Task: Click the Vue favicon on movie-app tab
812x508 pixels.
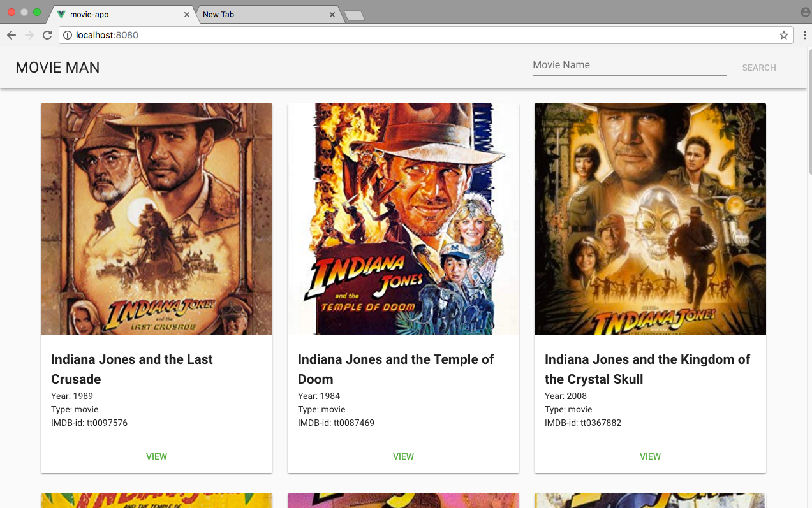Action: coord(61,14)
